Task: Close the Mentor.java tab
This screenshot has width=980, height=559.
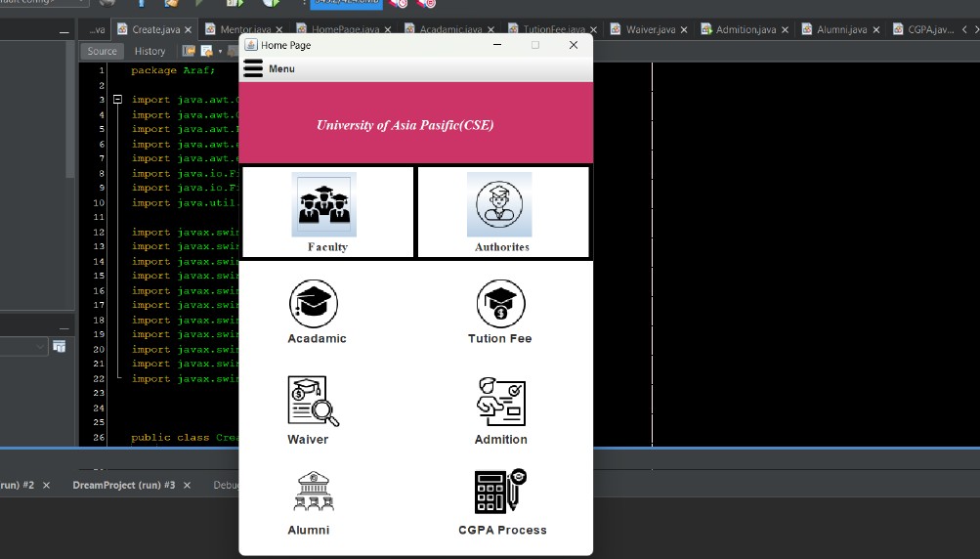Action: [x=279, y=29]
